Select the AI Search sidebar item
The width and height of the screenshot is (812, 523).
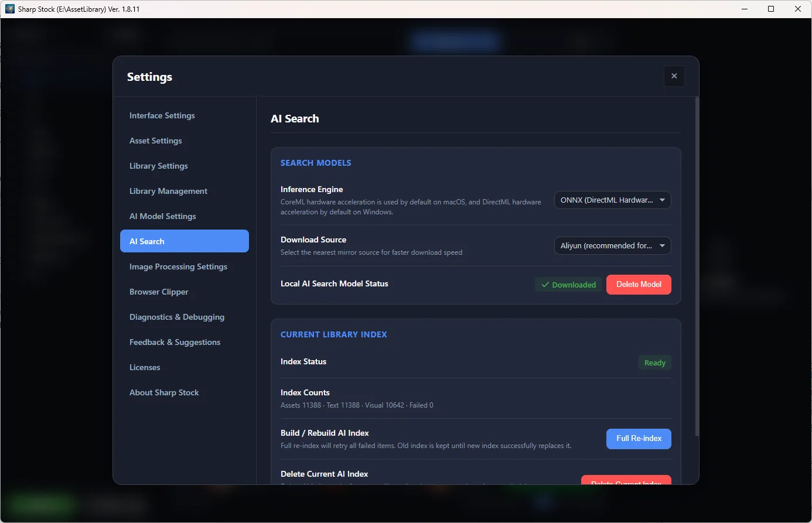coord(185,241)
